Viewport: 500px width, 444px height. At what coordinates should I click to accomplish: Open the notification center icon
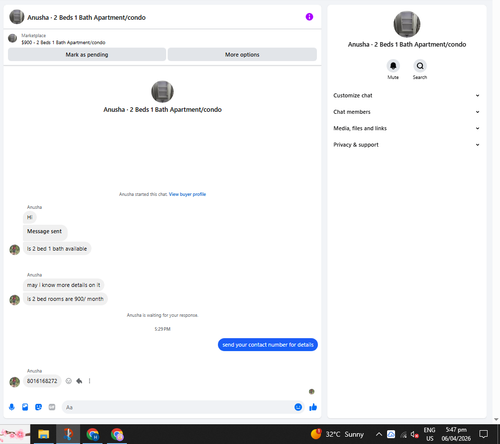tap(483, 434)
